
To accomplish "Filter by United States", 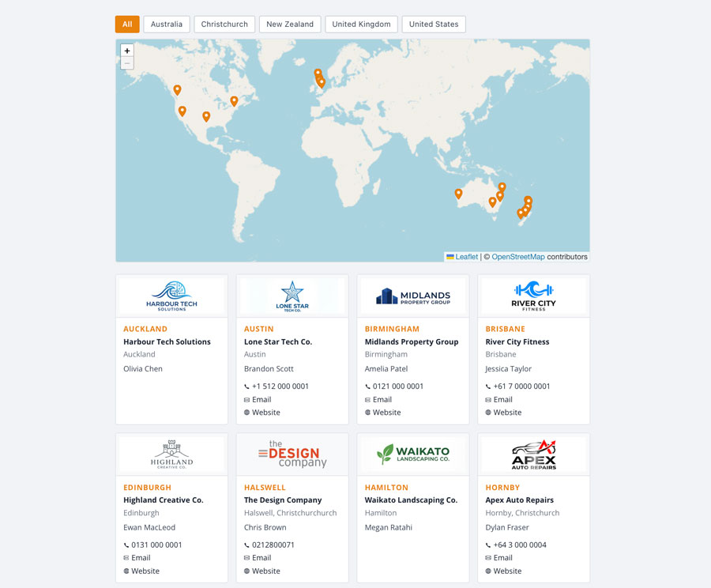I will pyautogui.click(x=434, y=24).
